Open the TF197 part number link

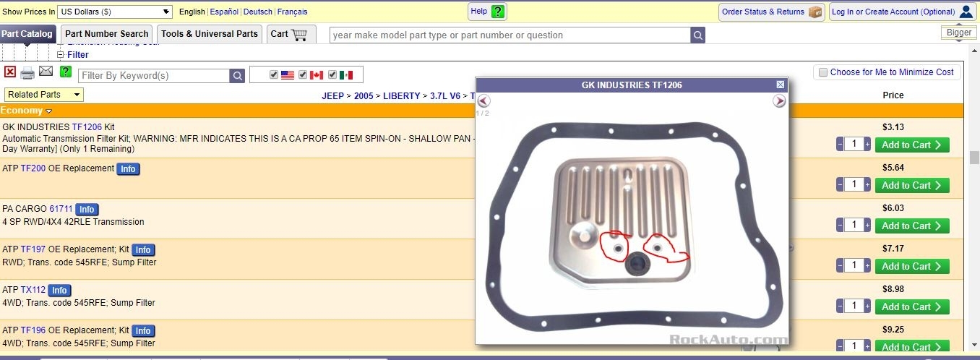tap(33, 249)
